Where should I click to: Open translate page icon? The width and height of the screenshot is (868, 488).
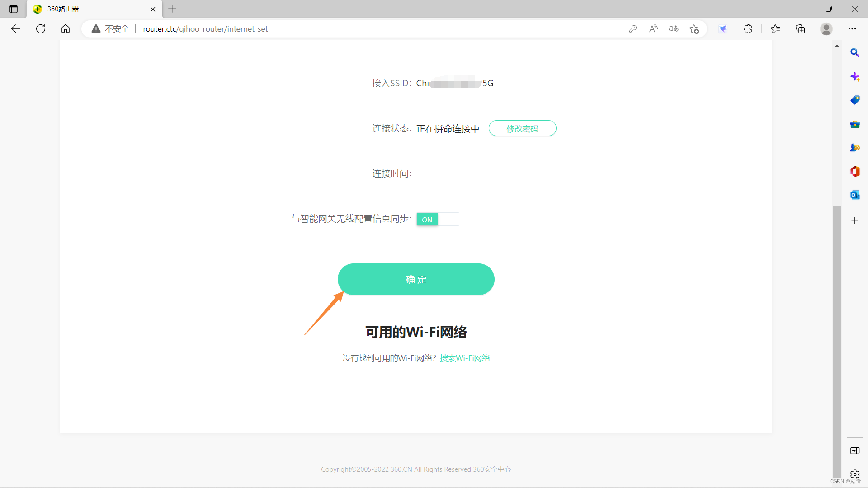click(674, 29)
